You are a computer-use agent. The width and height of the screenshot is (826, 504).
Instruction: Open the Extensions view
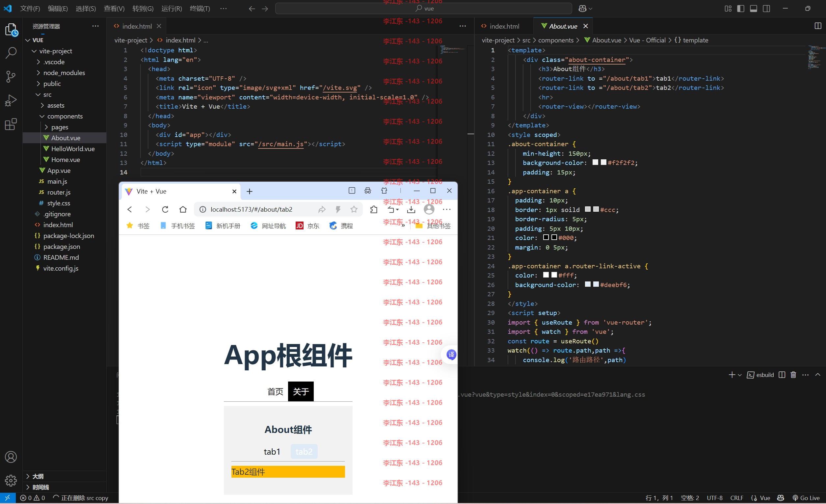point(11,124)
